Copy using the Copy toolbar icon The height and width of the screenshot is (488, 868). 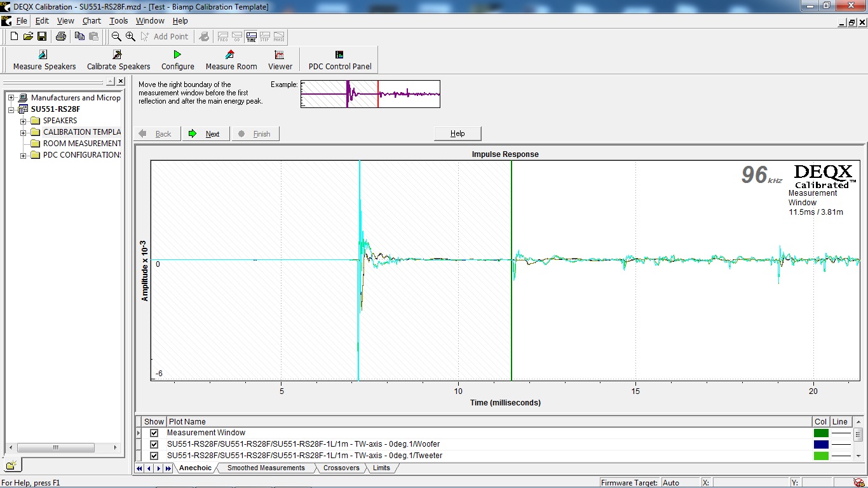click(79, 37)
